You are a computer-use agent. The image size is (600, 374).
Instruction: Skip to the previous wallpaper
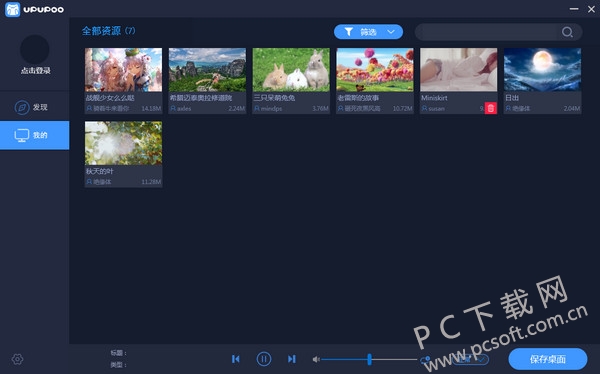(236, 359)
